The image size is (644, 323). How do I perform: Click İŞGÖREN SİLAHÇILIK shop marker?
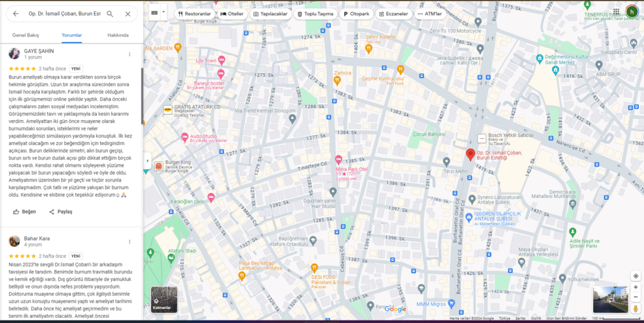click(469, 218)
